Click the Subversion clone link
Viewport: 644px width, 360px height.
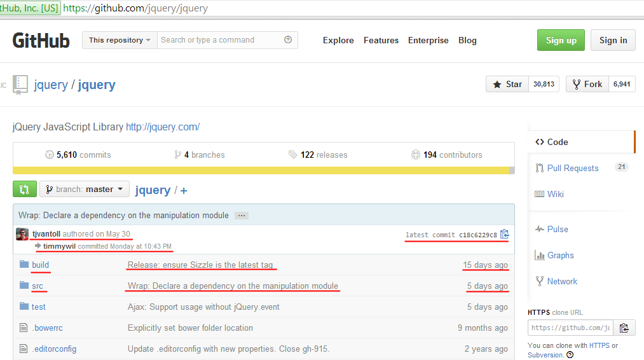click(x=545, y=355)
